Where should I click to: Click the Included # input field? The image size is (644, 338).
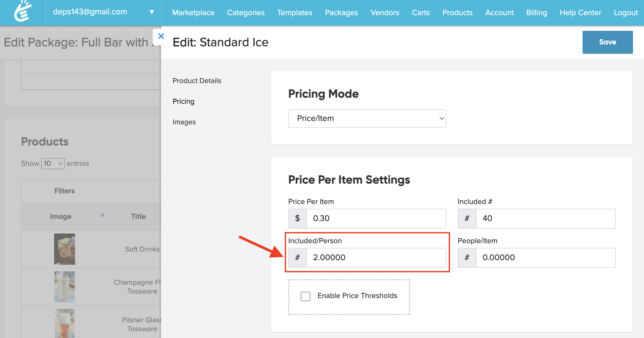545,218
